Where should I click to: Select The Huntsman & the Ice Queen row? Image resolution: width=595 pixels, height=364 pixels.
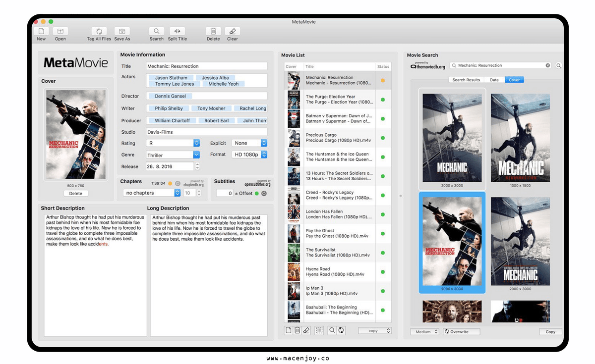tap(338, 157)
